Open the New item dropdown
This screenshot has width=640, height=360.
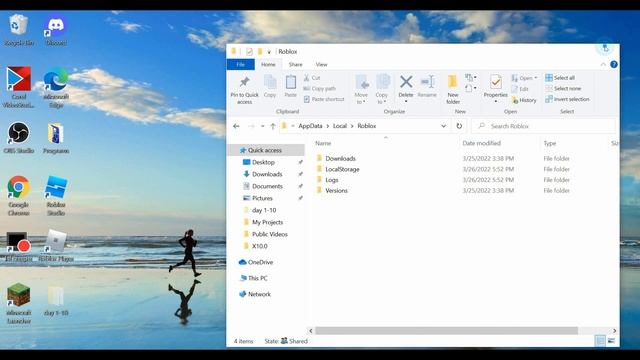pyautogui.click(x=471, y=78)
